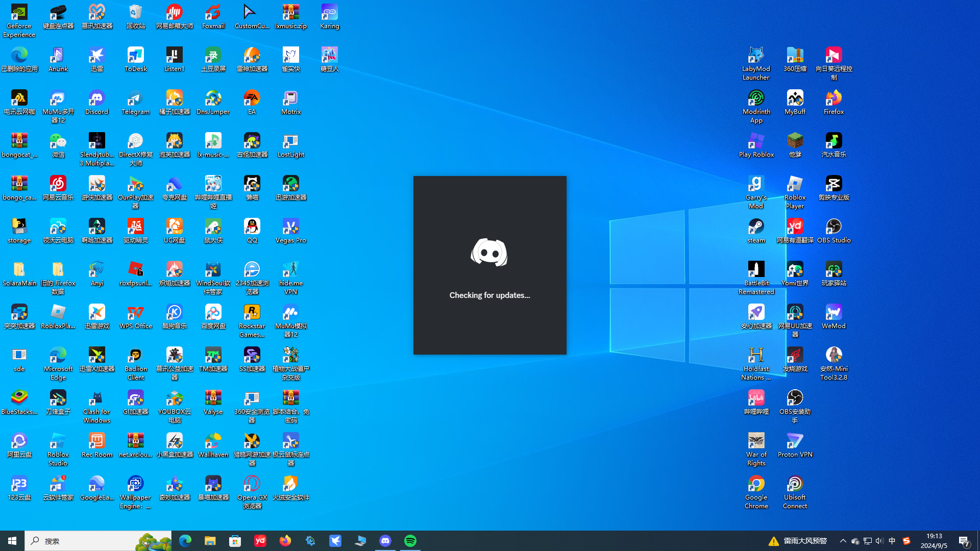
Task: Expand the hidden system tray icons
Action: click(843, 541)
